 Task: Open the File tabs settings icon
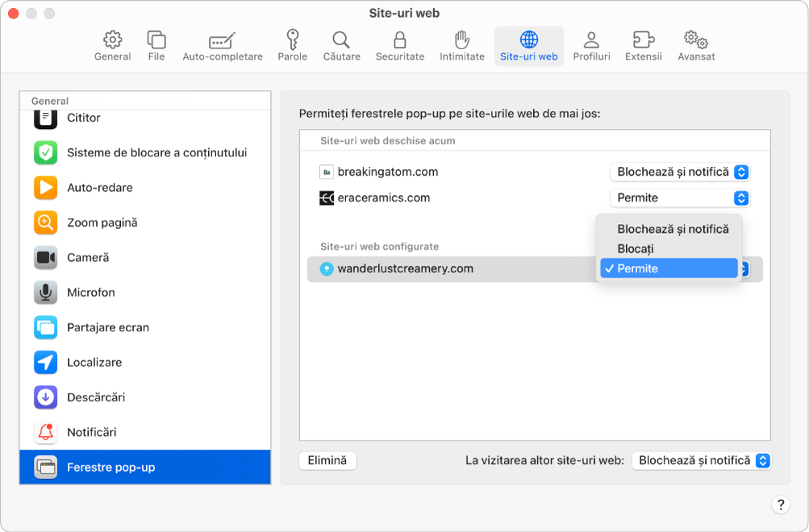(x=156, y=39)
